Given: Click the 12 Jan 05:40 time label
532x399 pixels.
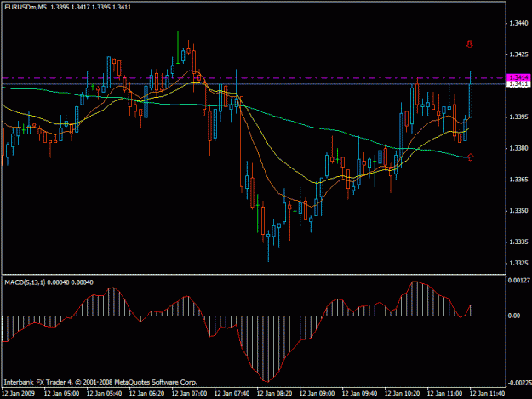Looking at the screenshot, I should point(104,393).
